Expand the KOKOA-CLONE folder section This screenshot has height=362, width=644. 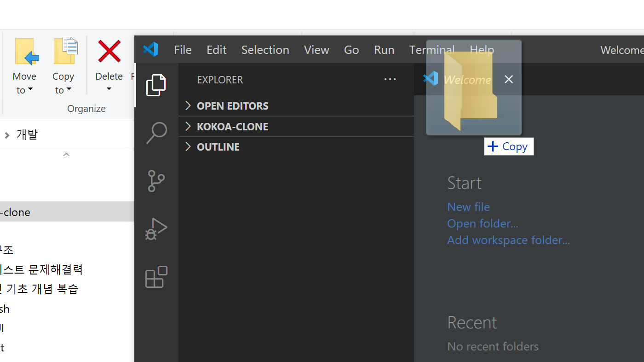click(x=296, y=127)
